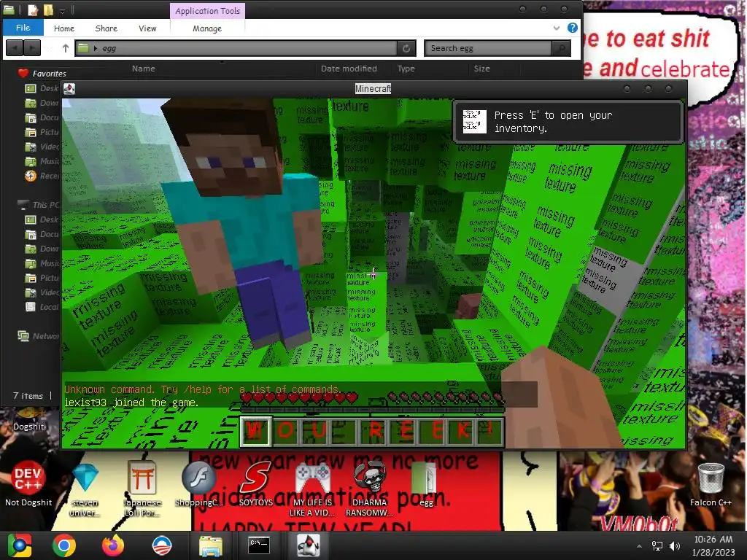Select hotbar slot with letter O
Screen dimensions: 747x560
pos(285,431)
